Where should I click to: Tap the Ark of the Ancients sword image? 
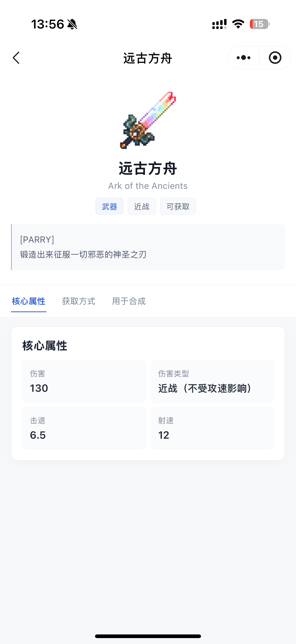click(148, 120)
